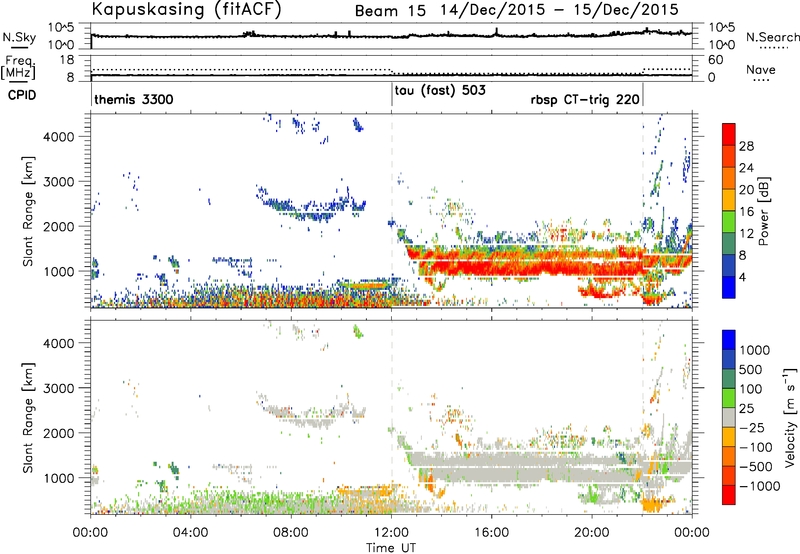Click the "18" frequency axis tick

tap(67, 60)
